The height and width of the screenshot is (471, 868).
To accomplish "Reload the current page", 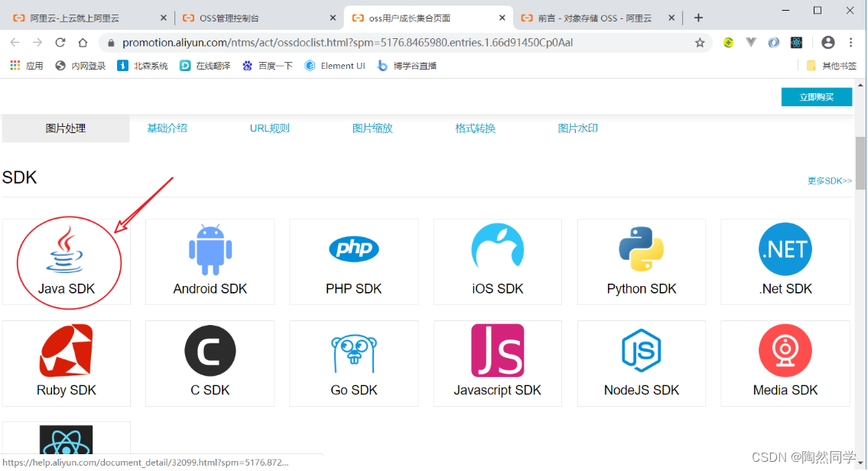I will [x=60, y=43].
